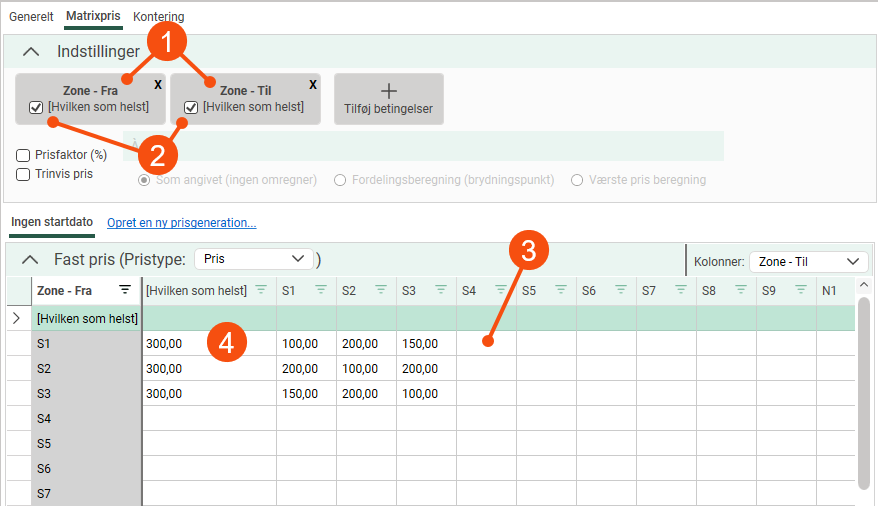Viewport: 878px width, 506px height.
Task: Switch to the Kontering tab
Action: click(x=158, y=17)
